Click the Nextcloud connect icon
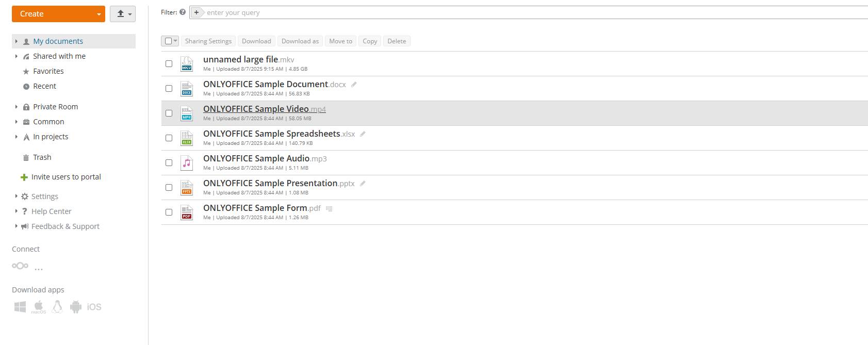This screenshot has height=345, width=868. (x=20, y=266)
